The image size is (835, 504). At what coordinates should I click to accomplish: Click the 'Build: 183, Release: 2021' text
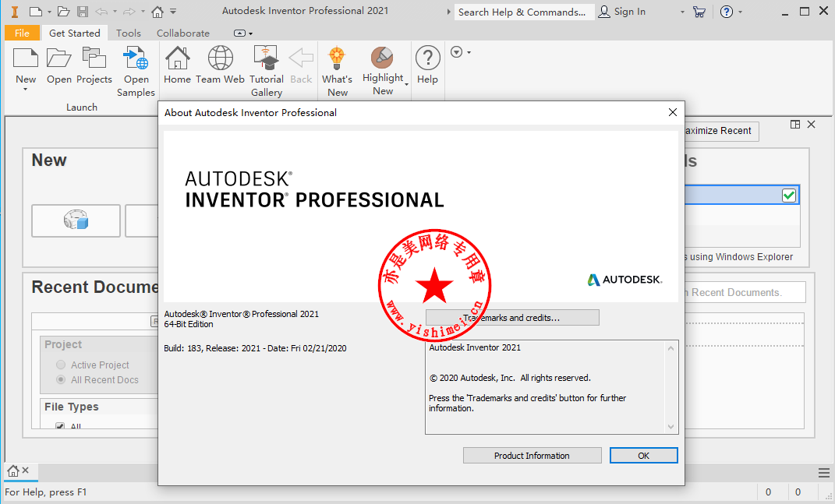pyautogui.click(x=212, y=349)
